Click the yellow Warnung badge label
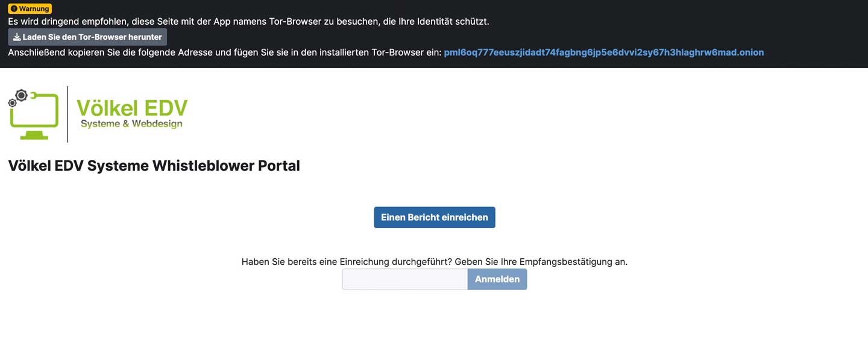Image resolution: width=868 pixels, height=362 pixels. click(34, 9)
